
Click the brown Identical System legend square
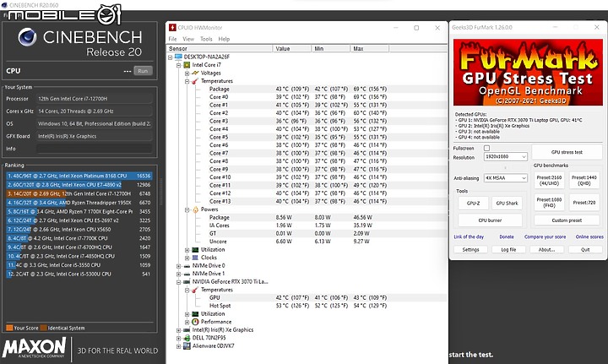(43, 328)
